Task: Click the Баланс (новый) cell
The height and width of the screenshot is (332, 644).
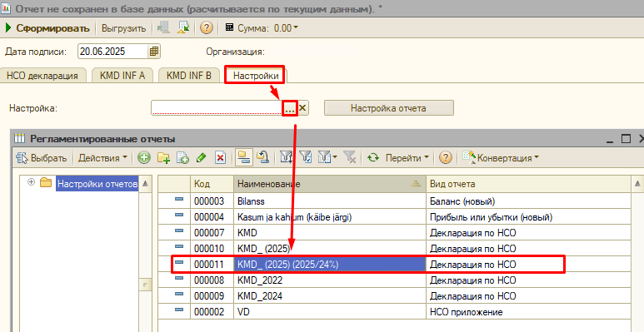Action: [x=528, y=201]
